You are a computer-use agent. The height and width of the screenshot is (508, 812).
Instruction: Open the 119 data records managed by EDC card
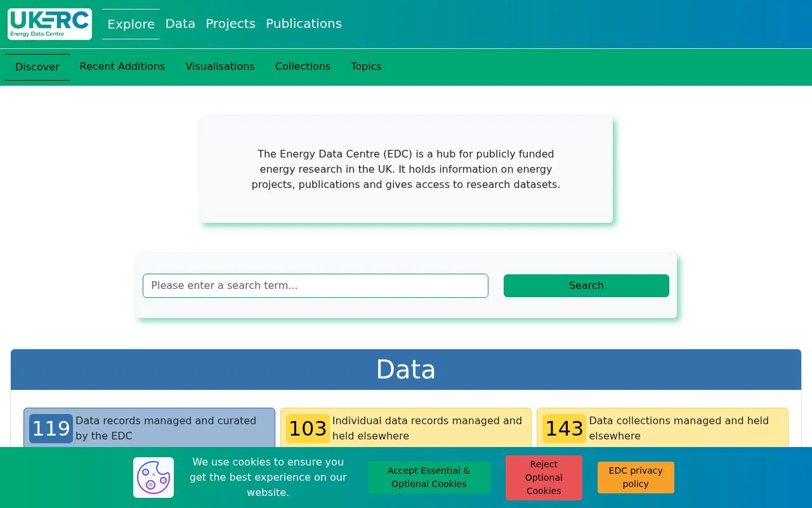[x=149, y=428]
